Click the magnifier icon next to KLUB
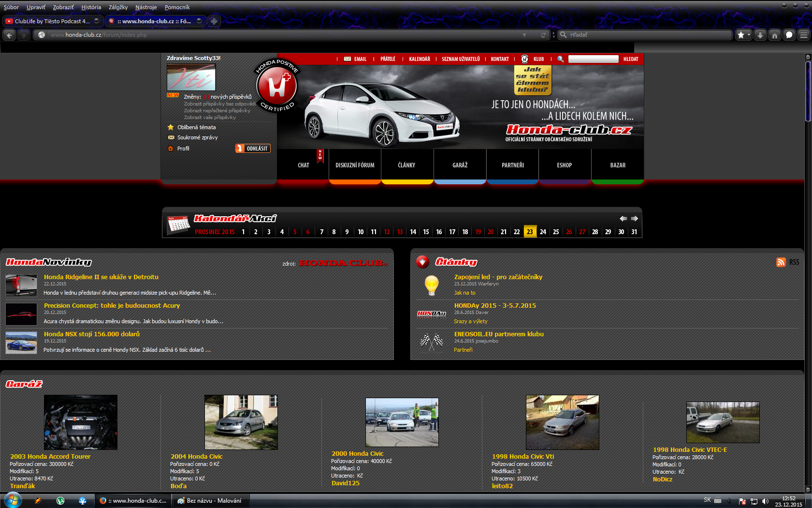The image size is (812, 508). click(x=561, y=59)
